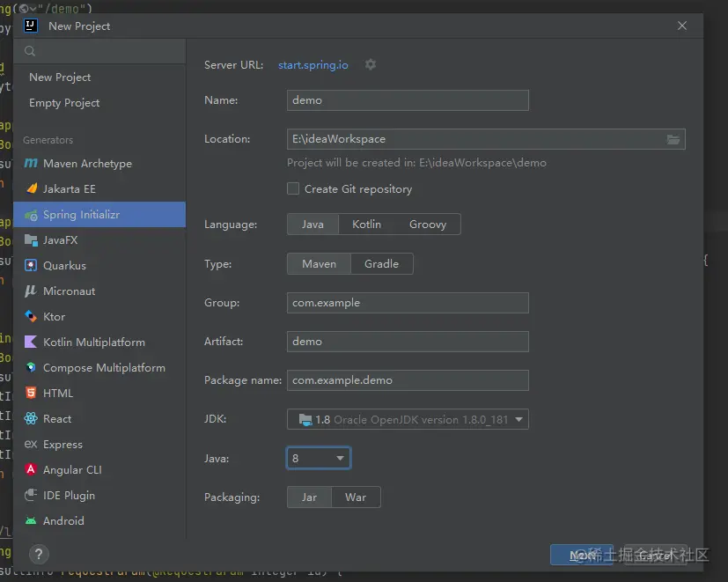Image resolution: width=728 pixels, height=582 pixels.
Task: Select Jar packaging
Action: point(309,497)
